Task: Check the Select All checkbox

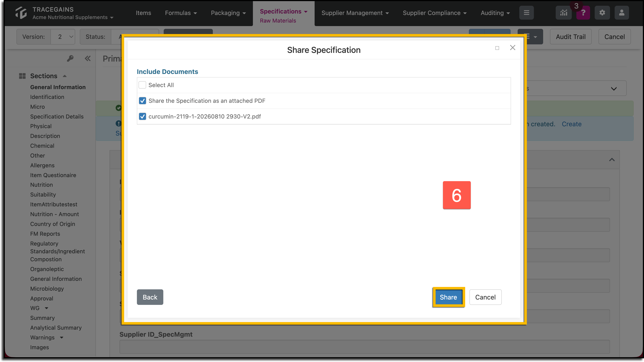Action: [x=142, y=85]
